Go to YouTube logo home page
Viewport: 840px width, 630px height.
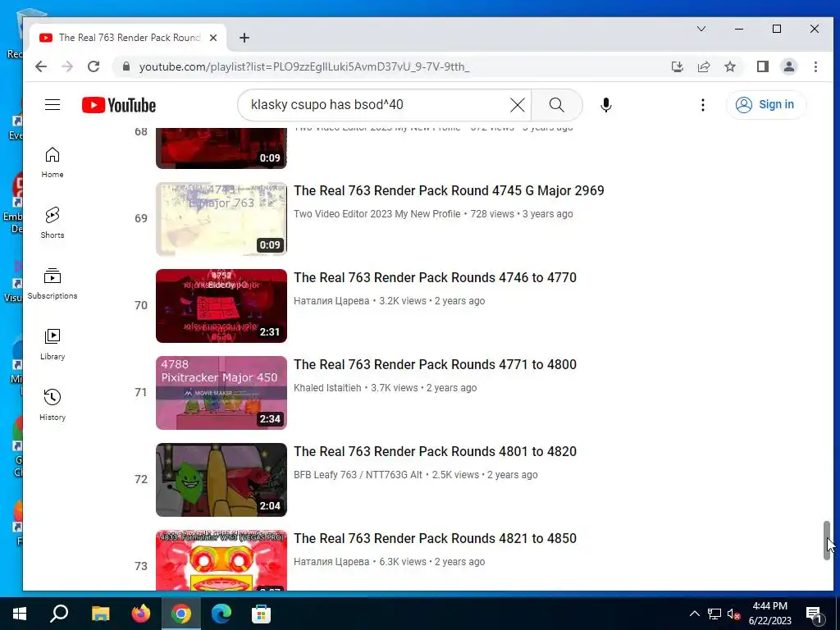tap(119, 105)
